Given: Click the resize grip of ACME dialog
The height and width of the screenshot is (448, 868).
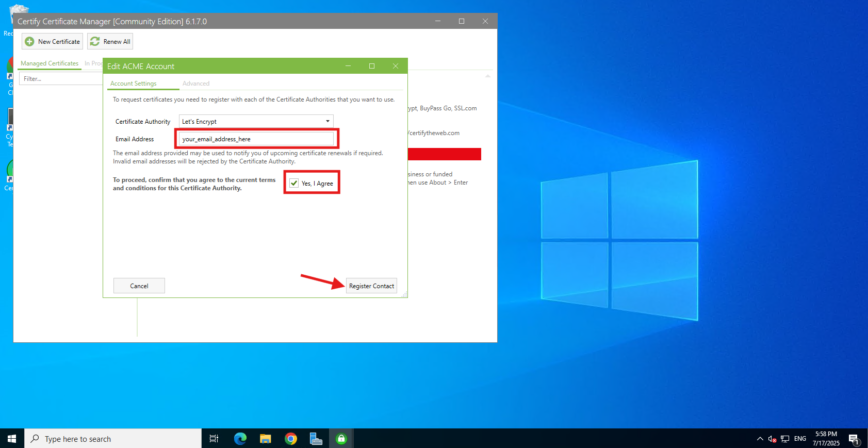Looking at the screenshot, I should [x=404, y=294].
